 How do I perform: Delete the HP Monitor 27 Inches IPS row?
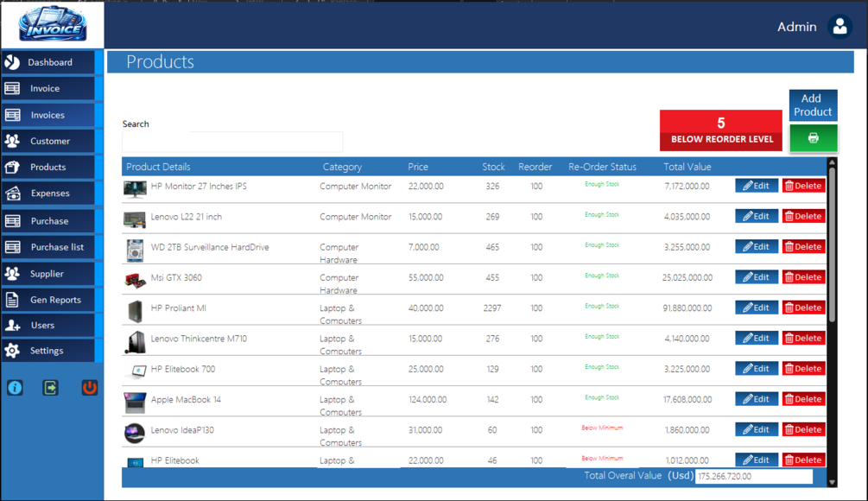coord(803,186)
